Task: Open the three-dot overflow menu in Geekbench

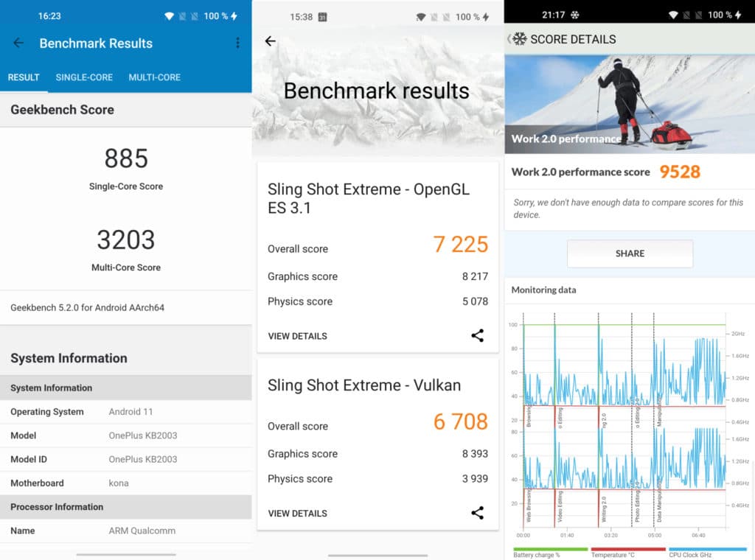Action: [237, 43]
